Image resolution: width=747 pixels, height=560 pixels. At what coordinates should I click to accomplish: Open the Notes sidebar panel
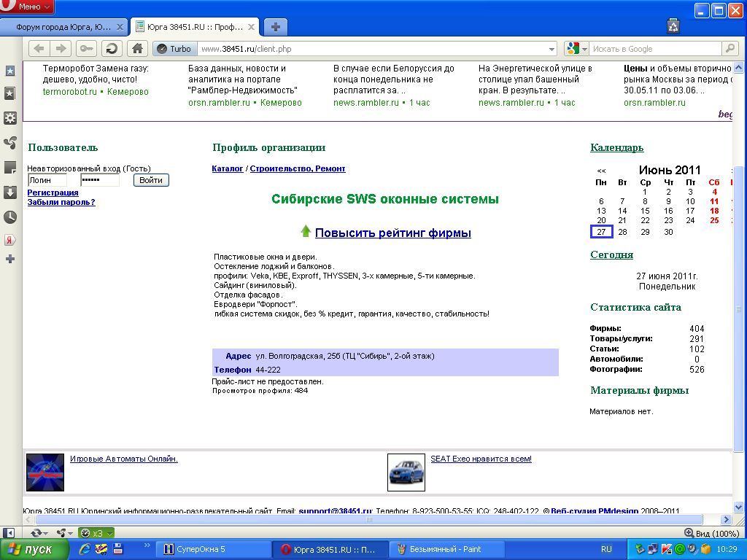pos(10,168)
